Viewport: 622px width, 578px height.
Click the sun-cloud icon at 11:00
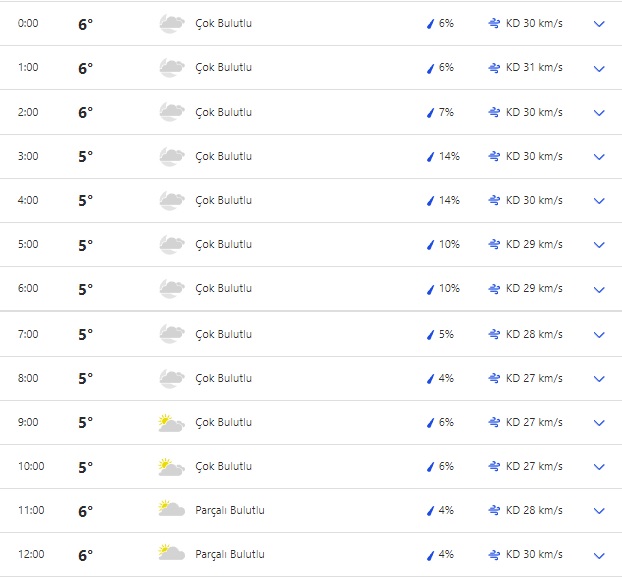coord(171,510)
